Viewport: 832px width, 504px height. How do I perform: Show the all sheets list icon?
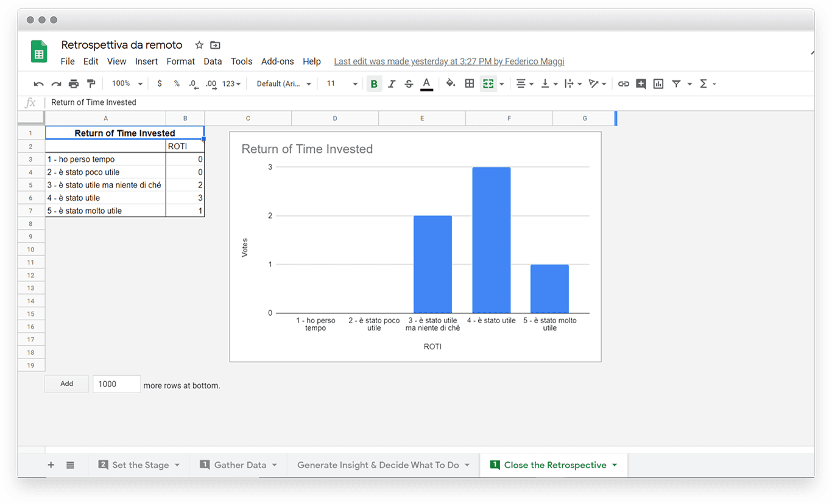click(70, 465)
